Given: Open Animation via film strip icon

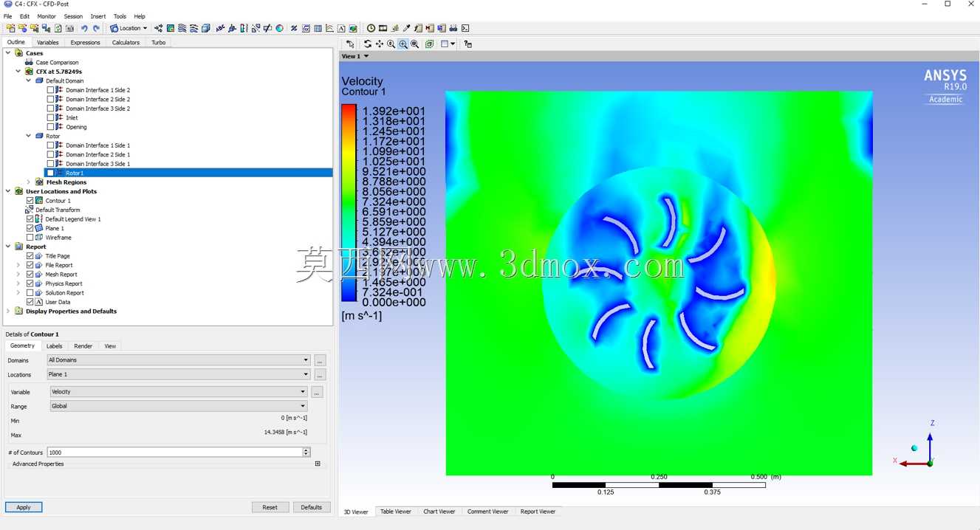Looking at the screenshot, I should 383,28.
